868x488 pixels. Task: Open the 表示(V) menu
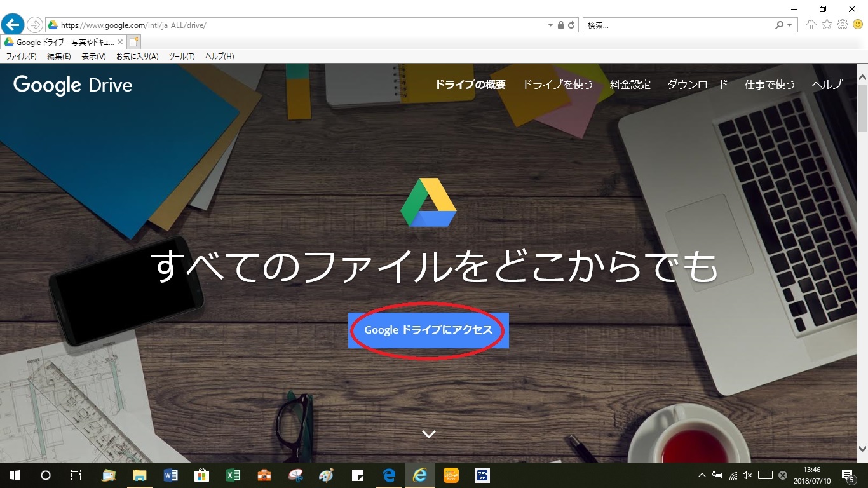[93, 57]
